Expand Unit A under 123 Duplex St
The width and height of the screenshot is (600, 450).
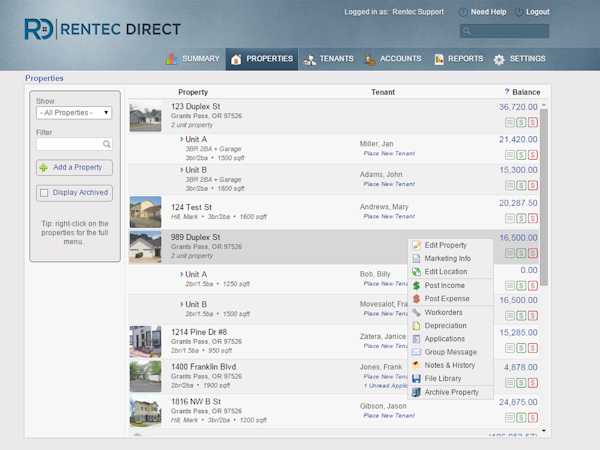click(x=181, y=139)
